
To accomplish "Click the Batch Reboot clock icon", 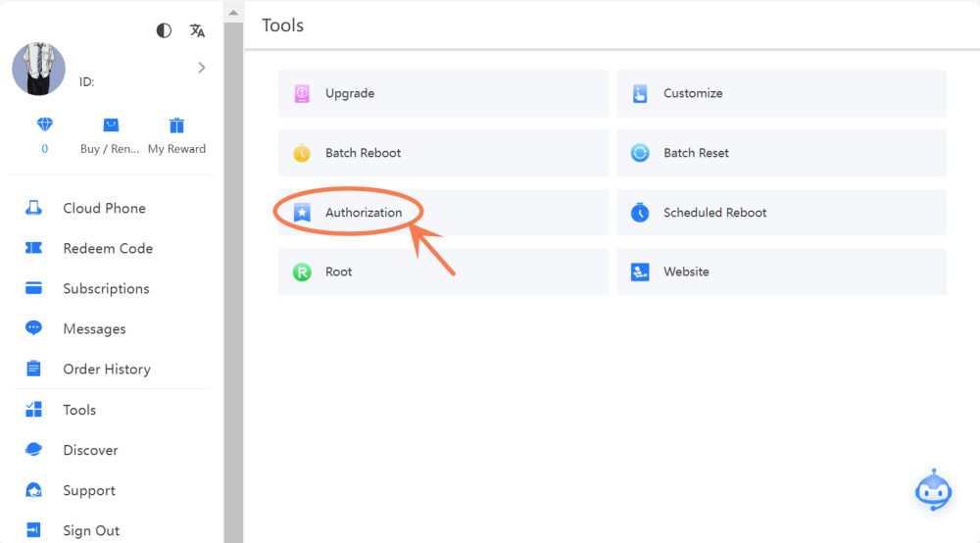I will point(303,153).
